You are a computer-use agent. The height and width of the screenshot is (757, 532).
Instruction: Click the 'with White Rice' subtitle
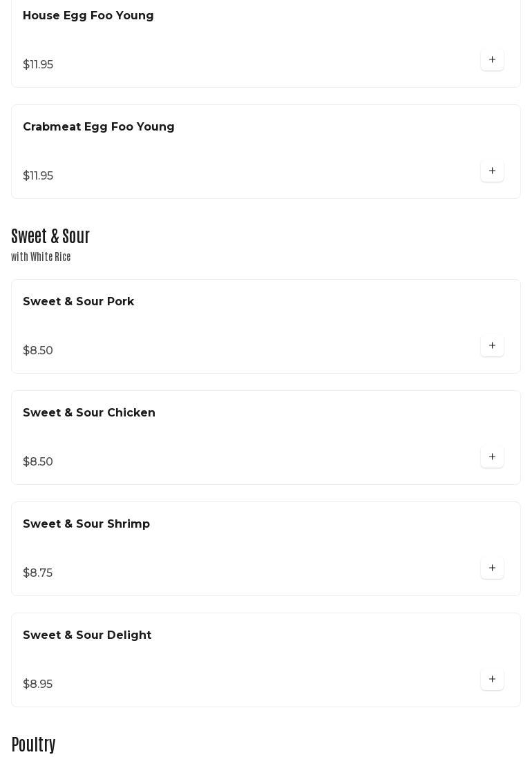[x=41, y=257]
